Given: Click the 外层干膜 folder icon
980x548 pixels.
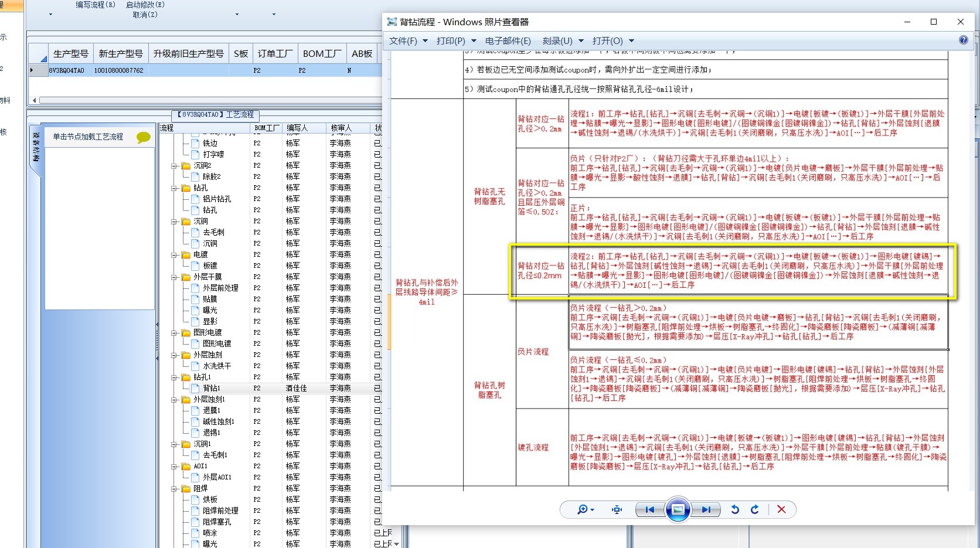Looking at the screenshot, I should 186,277.
